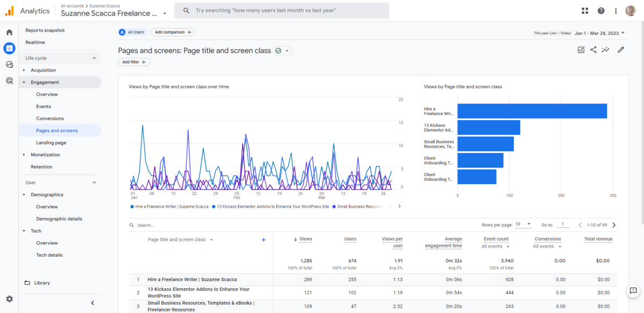Edit the report with the pencil icon
The width and height of the screenshot is (644, 313).
[620, 49]
